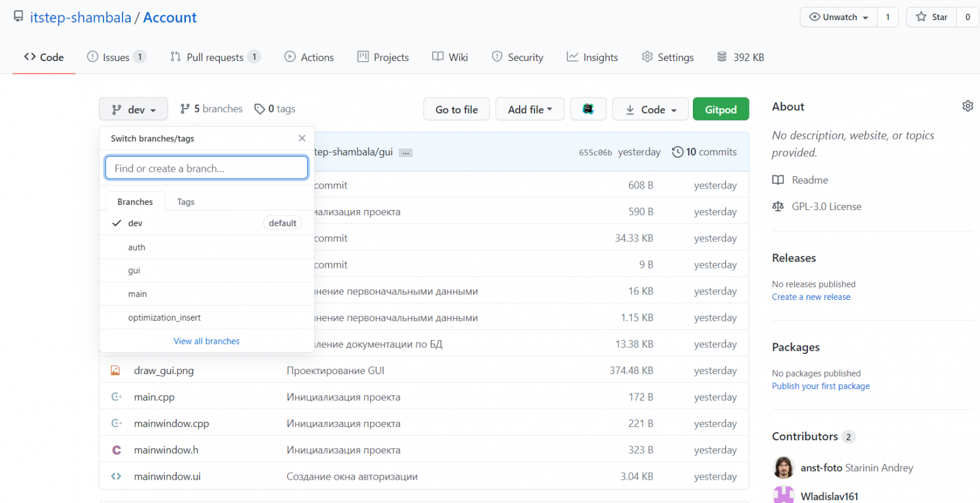Screen dimensions: 980x503
Task: Click the Find or create a branch field
Action: (x=206, y=167)
